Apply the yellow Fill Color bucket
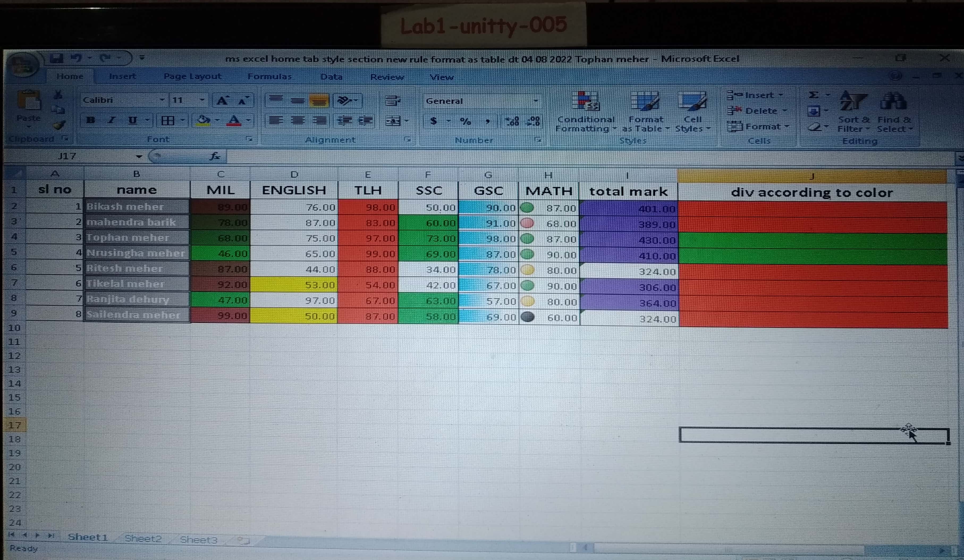The height and width of the screenshot is (560, 964). tap(203, 121)
